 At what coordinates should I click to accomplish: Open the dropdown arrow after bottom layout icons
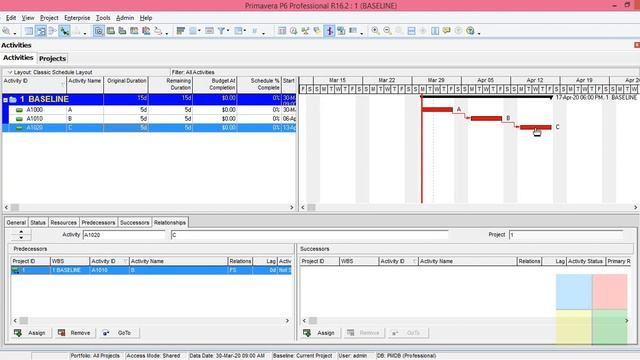[x=166, y=33]
